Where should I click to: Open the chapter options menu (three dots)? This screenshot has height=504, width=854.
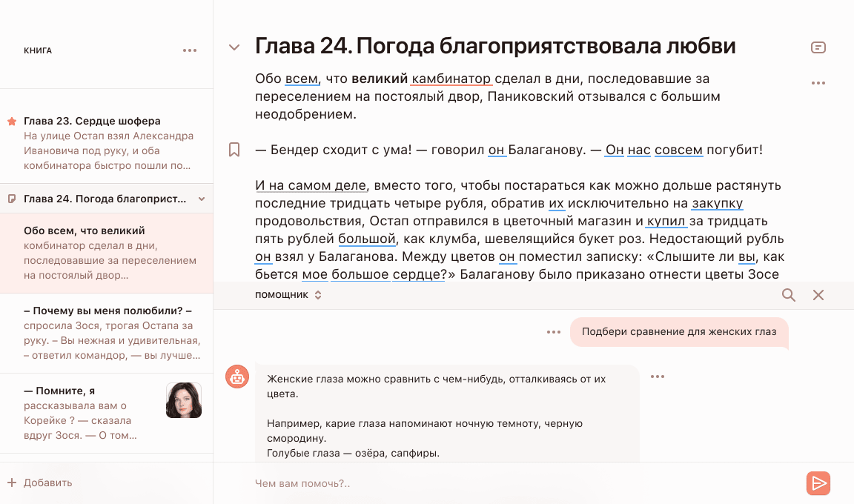point(818,83)
